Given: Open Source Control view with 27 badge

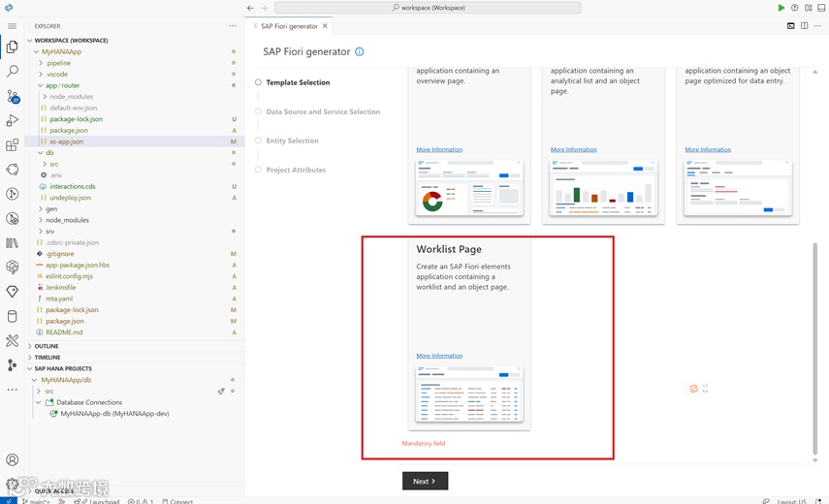Looking at the screenshot, I should pos(13,96).
